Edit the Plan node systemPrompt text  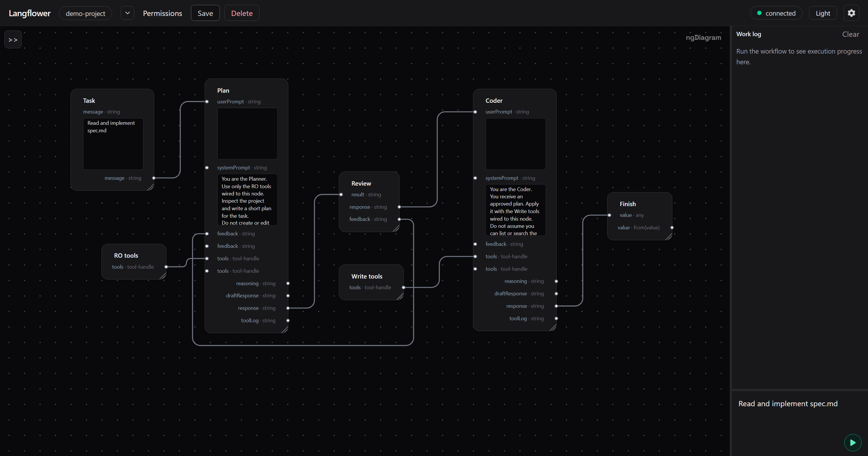click(247, 200)
